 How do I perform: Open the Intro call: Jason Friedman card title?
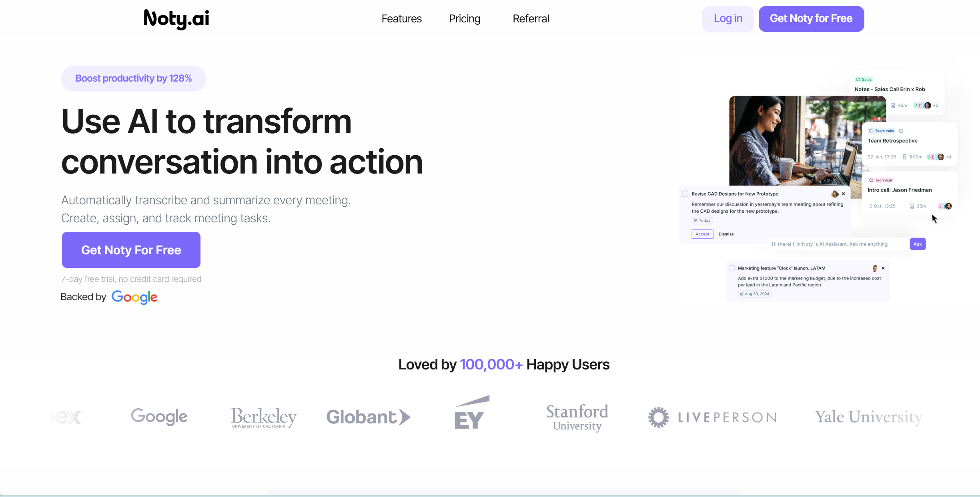click(x=900, y=190)
